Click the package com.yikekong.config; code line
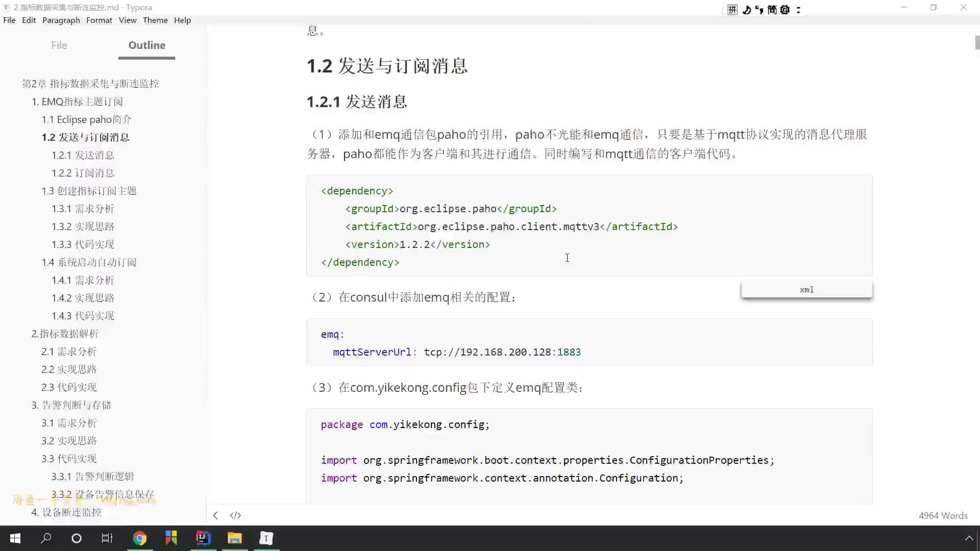This screenshot has width=980, height=551. click(405, 424)
